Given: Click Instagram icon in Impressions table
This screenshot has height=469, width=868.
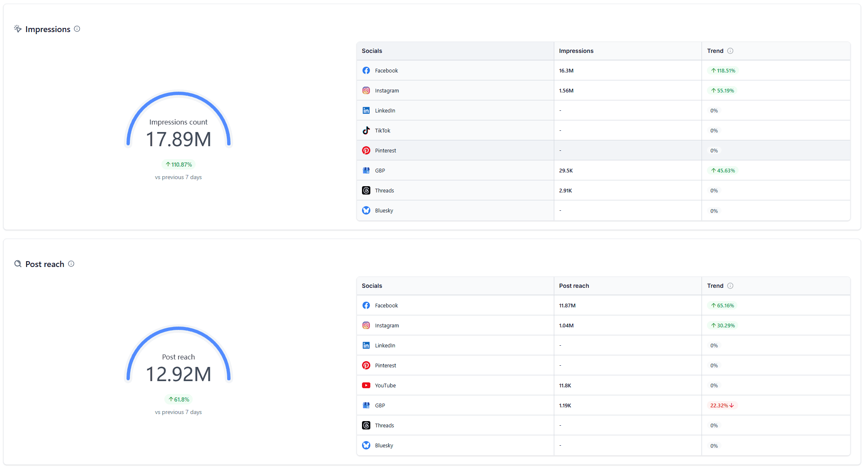Looking at the screenshot, I should [366, 90].
